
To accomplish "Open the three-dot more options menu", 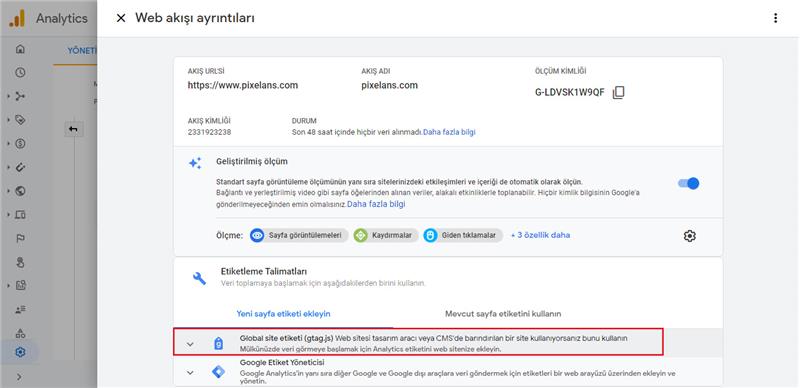I will (776, 18).
